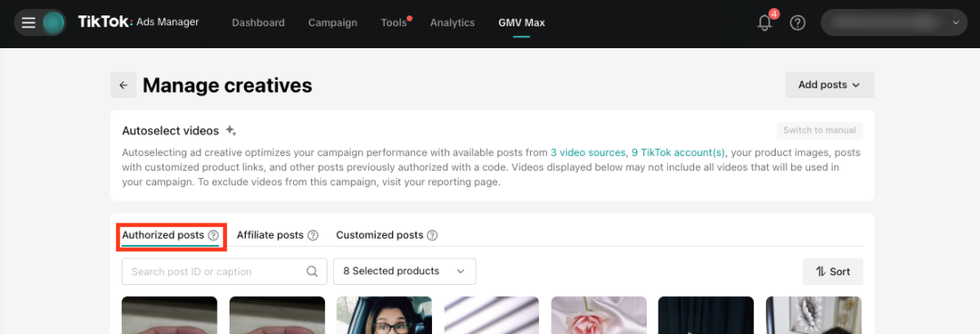Expand the Add posts dropdown
980x334 pixels.
click(829, 85)
